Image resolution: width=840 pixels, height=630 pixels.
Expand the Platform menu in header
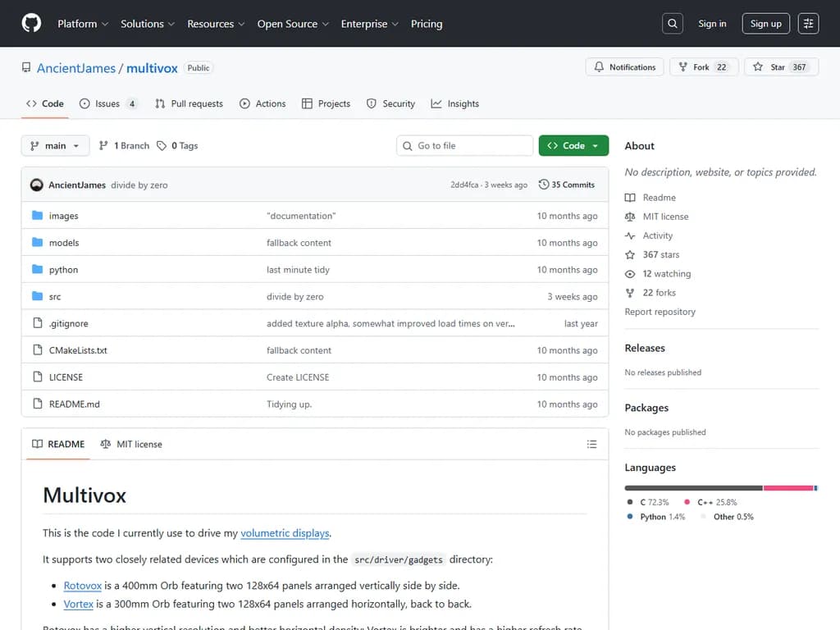click(82, 24)
